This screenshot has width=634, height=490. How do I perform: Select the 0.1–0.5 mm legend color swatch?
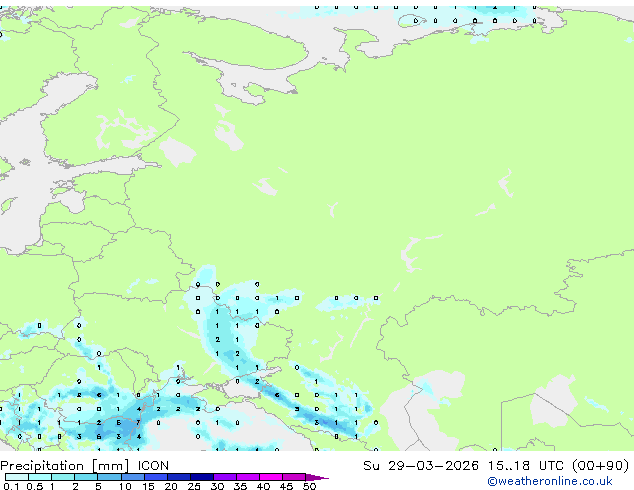[x=17, y=477]
